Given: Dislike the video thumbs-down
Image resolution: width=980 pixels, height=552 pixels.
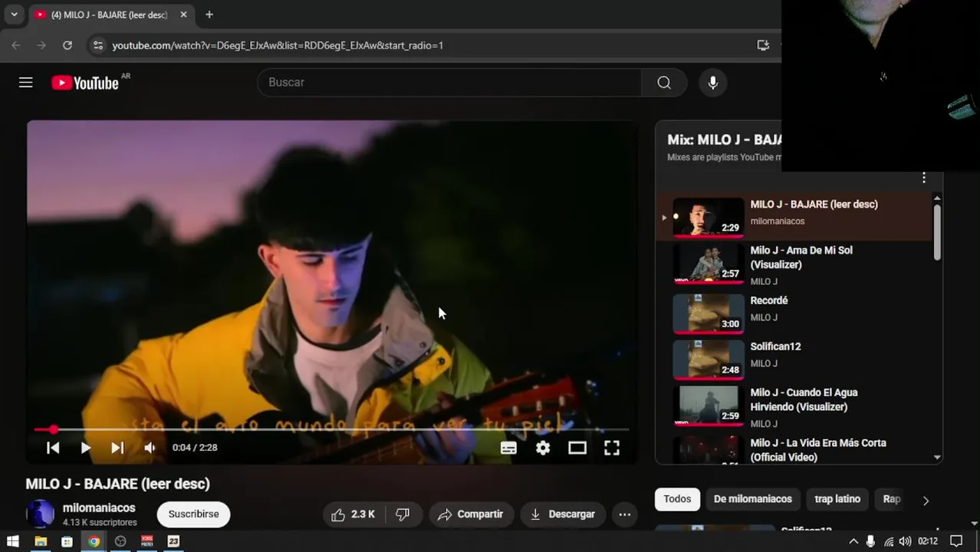Looking at the screenshot, I should click(403, 514).
